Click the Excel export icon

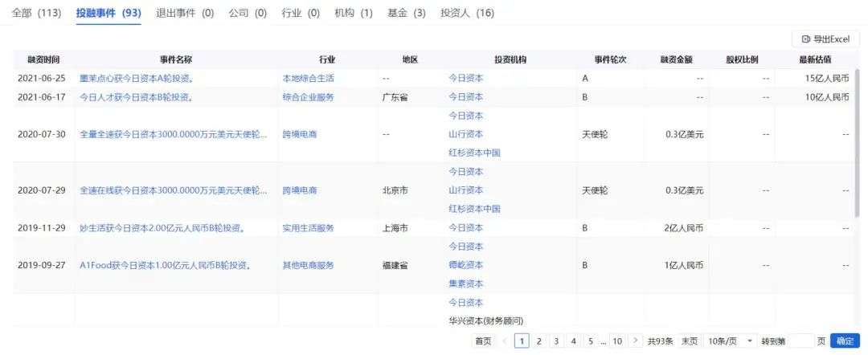coord(805,39)
